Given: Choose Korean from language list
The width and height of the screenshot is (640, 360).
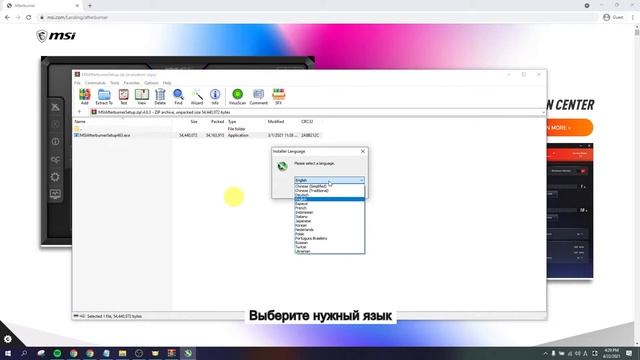Looking at the screenshot, I should [x=329, y=225].
